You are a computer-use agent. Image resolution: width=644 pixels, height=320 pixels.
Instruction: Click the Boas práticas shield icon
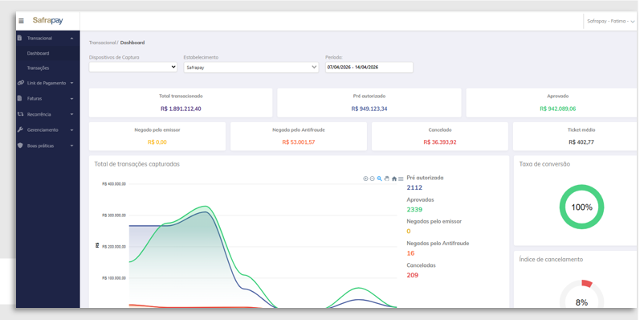tap(20, 146)
